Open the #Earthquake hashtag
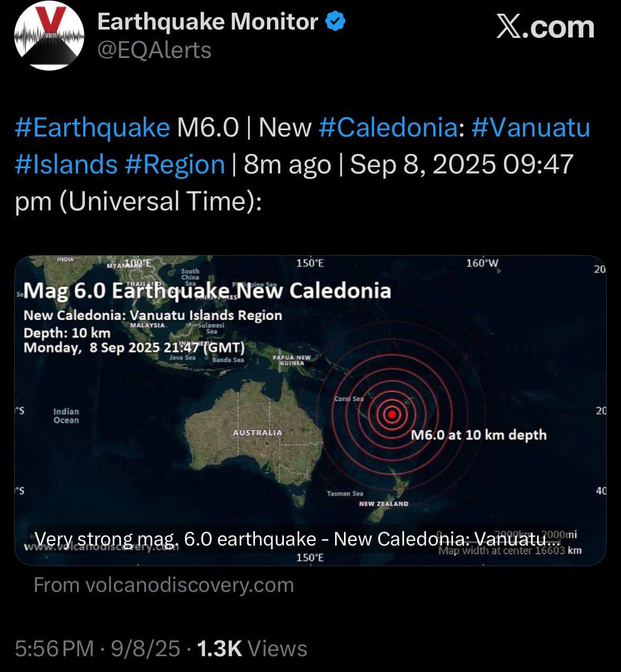 pyautogui.click(x=93, y=128)
